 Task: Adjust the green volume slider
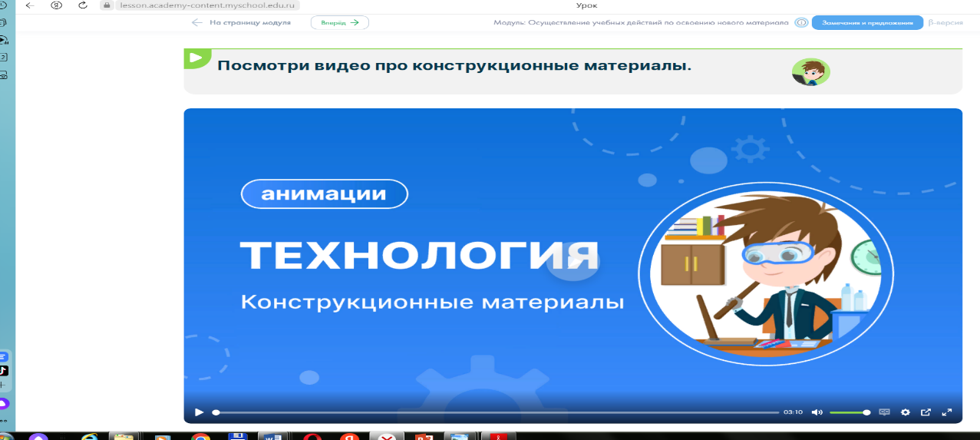[850, 412]
